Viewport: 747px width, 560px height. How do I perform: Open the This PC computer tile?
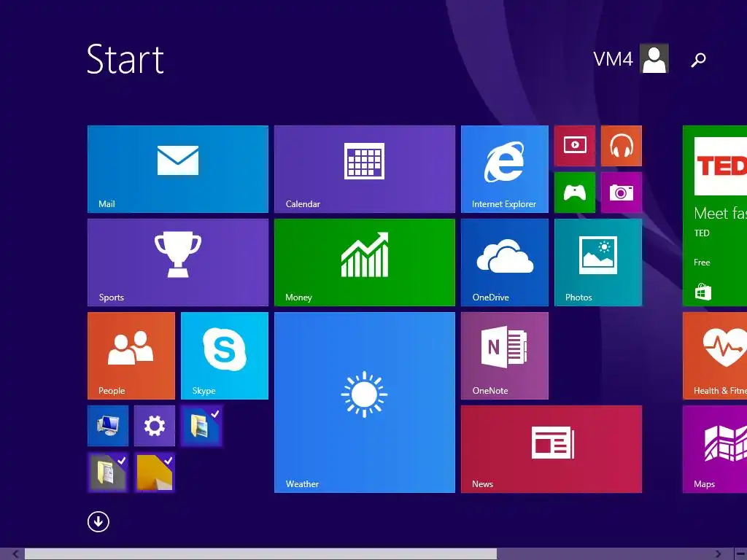tap(108, 426)
